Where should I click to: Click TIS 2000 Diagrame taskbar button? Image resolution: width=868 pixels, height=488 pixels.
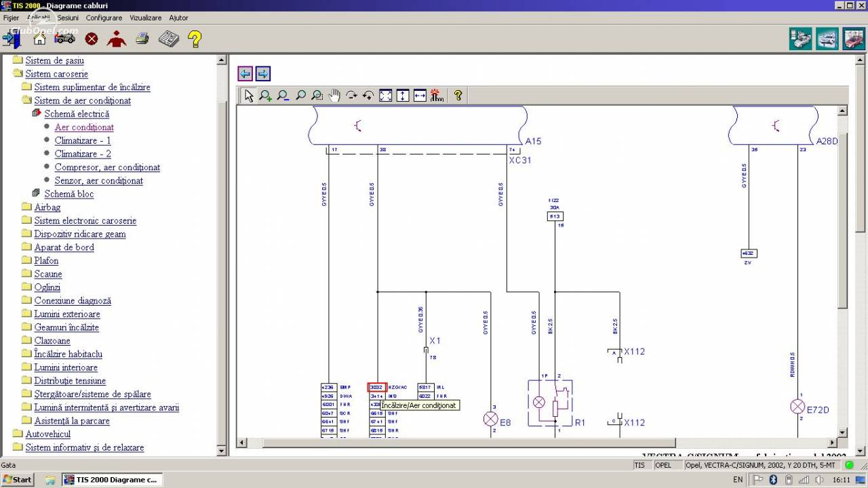coord(111,479)
